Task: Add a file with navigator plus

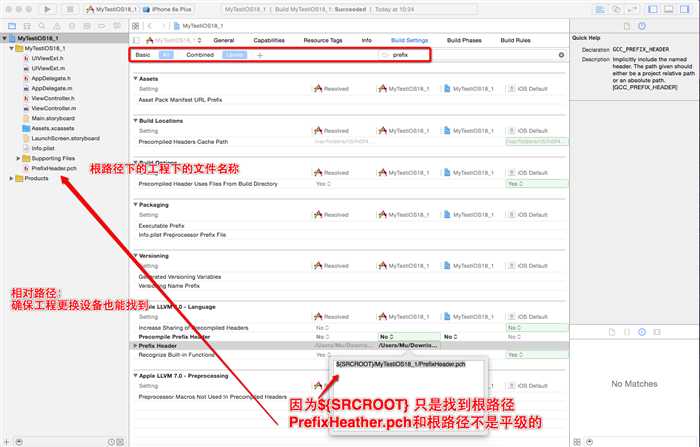Action: pos(7,442)
